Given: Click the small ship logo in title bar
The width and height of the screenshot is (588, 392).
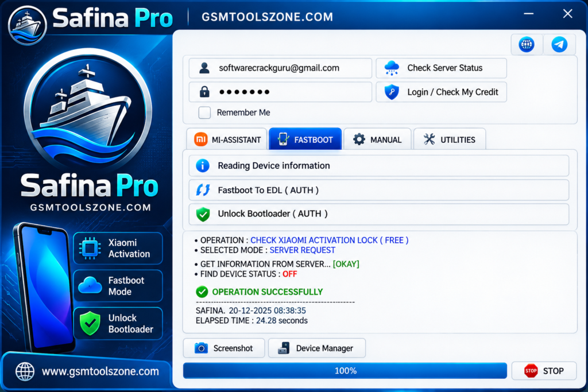Looking at the screenshot, I should [27, 25].
